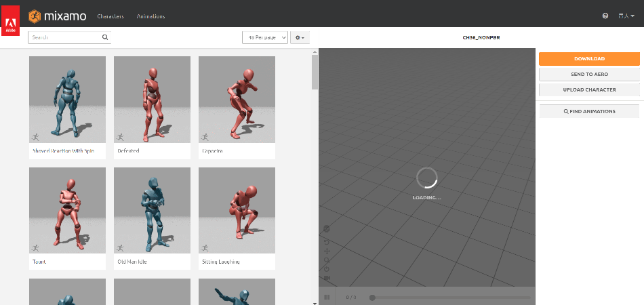
Task: Open the user account dropdown
Action: (626, 16)
